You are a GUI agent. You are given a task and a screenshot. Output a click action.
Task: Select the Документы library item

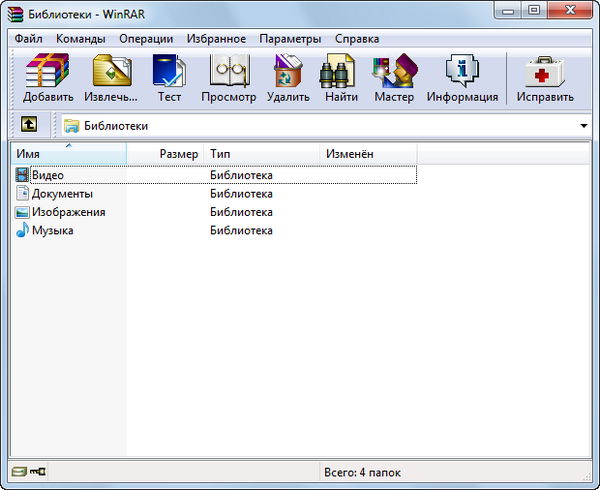62,194
